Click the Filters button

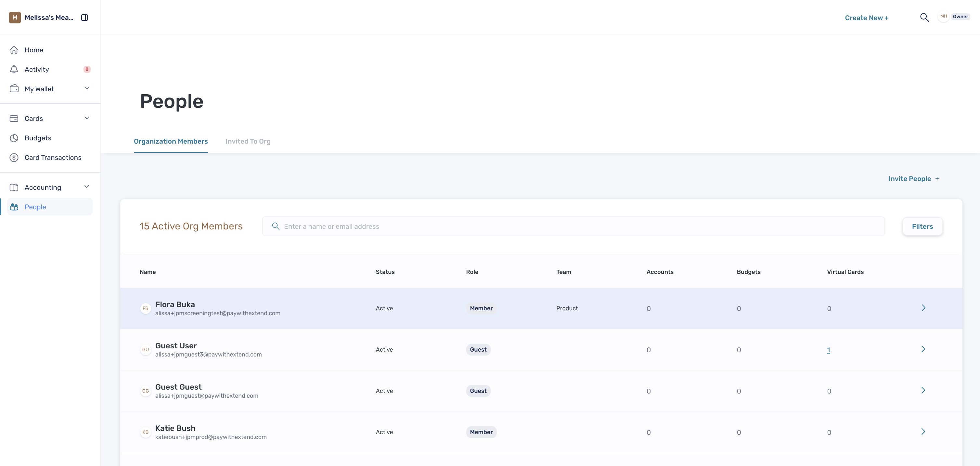coord(922,227)
